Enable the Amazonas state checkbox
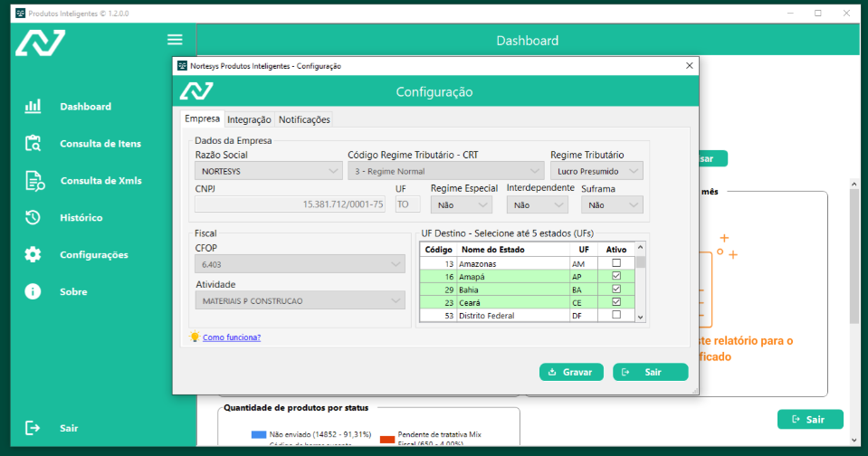This screenshot has height=456, width=868. 616,263
